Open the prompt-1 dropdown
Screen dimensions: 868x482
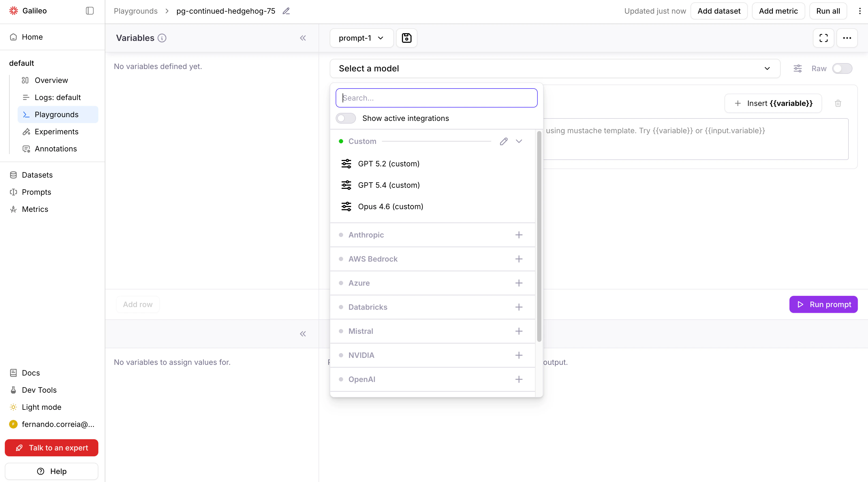coord(361,38)
